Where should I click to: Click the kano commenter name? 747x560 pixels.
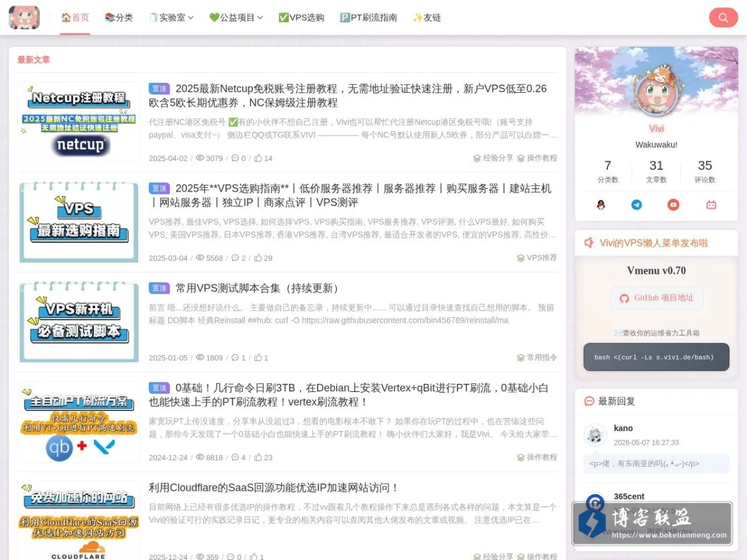623,428
